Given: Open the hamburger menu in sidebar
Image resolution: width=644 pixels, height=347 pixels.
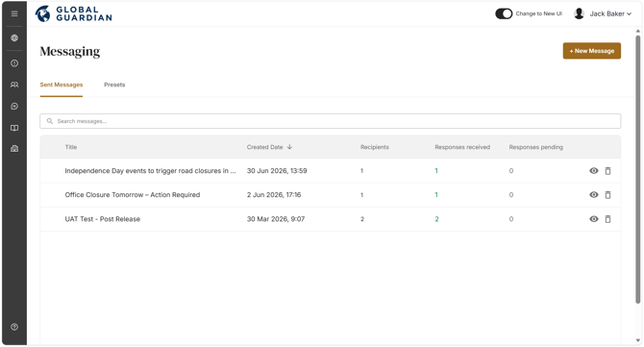Looking at the screenshot, I should [x=14, y=13].
